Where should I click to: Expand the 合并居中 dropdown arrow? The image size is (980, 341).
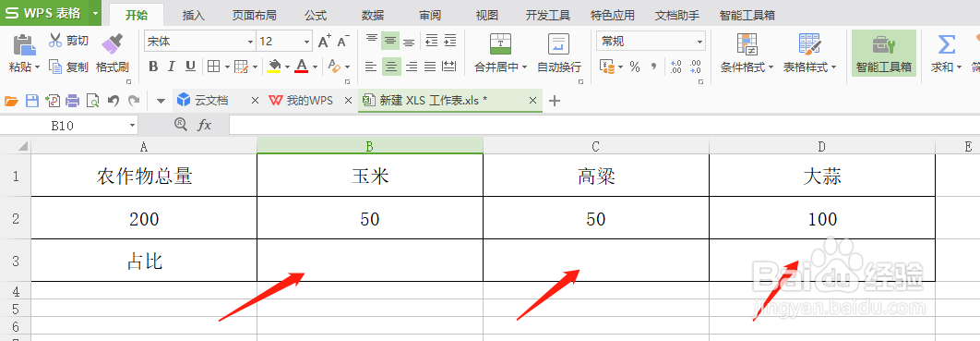click(x=524, y=67)
